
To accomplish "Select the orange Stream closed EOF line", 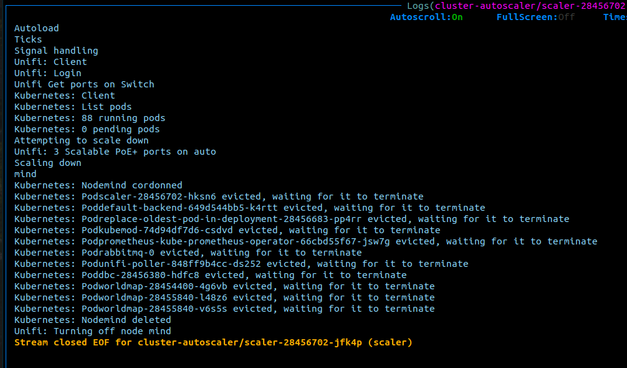I will coord(213,342).
